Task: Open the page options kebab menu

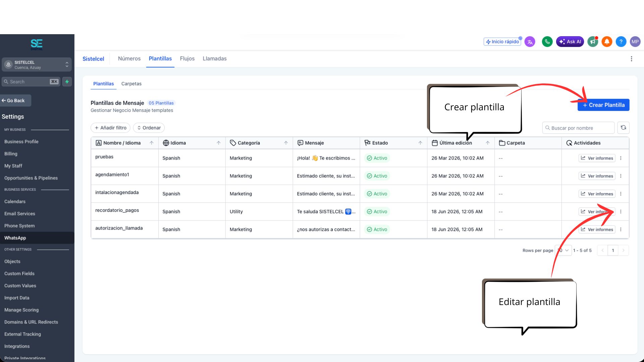Action: (x=632, y=59)
